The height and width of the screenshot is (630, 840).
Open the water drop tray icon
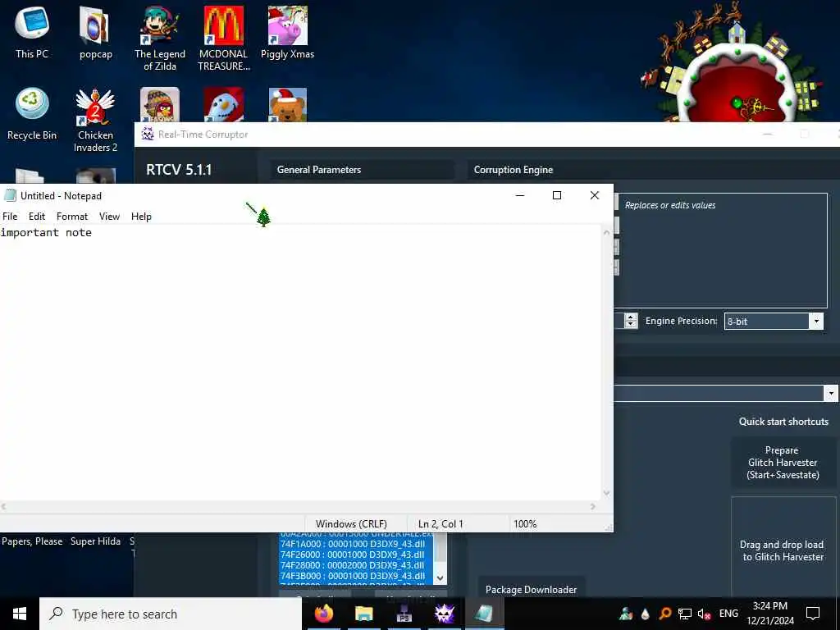pyautogui.click(x=646, y=614)
